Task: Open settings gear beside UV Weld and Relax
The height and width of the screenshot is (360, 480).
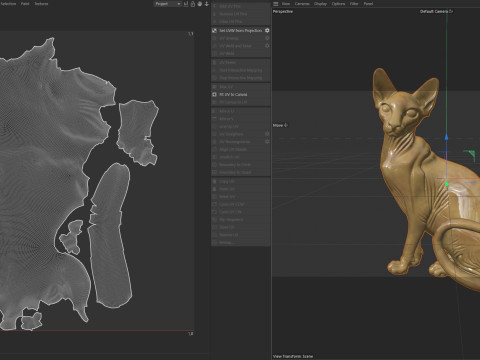Action: [267, 46]
